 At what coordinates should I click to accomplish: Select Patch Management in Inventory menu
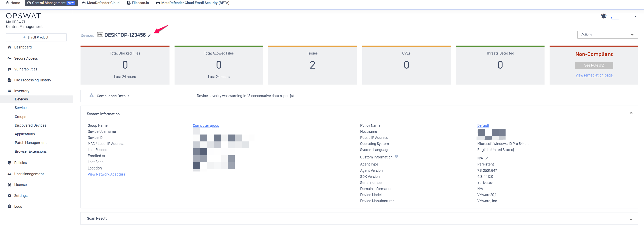pyautogui.click(x=31, y=143)
